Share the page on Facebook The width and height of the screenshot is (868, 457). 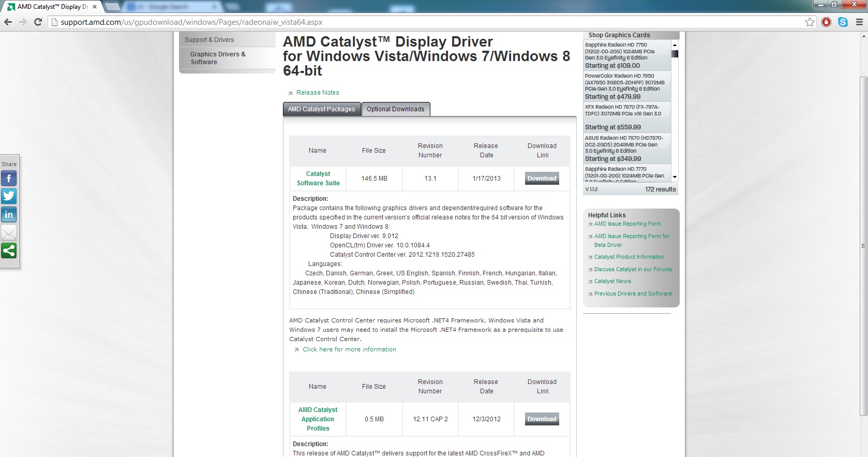[x=9, y=179]
